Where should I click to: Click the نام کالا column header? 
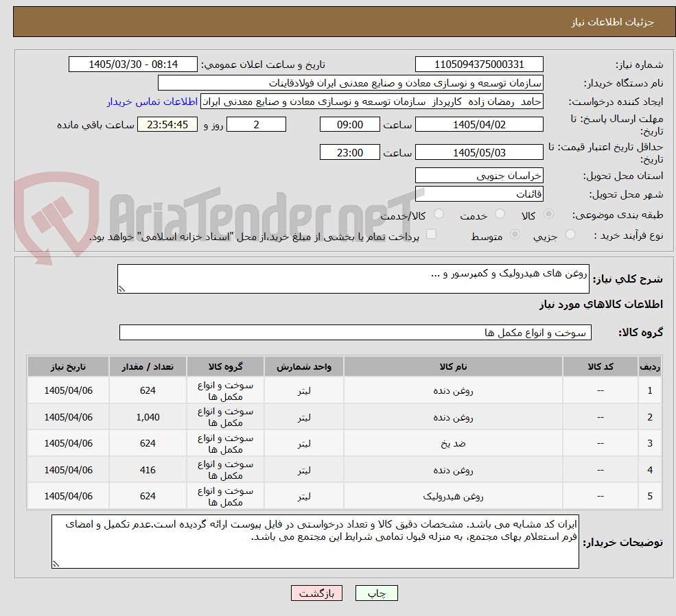453,366
